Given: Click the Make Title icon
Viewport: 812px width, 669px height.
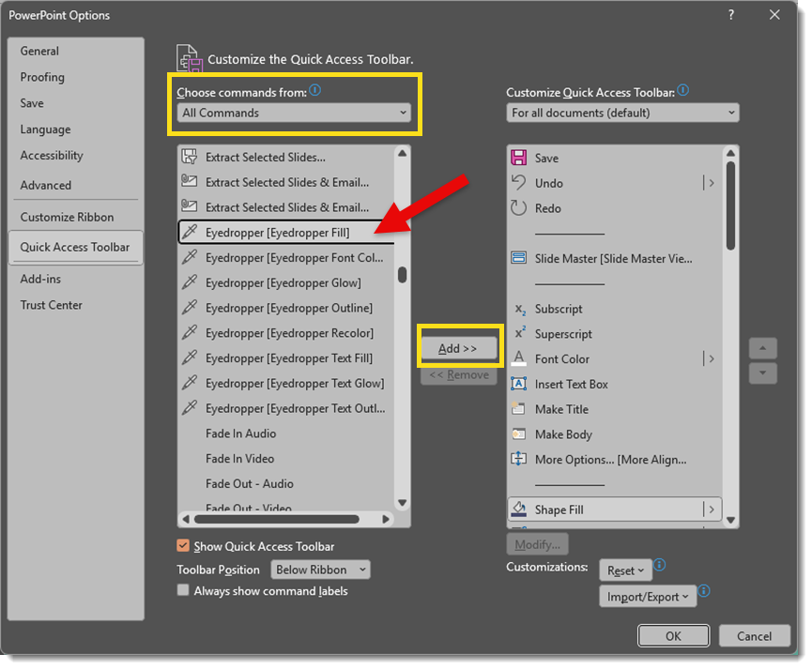Looking at the screenshot, I should pyautogui.click(x=518, y=408).
